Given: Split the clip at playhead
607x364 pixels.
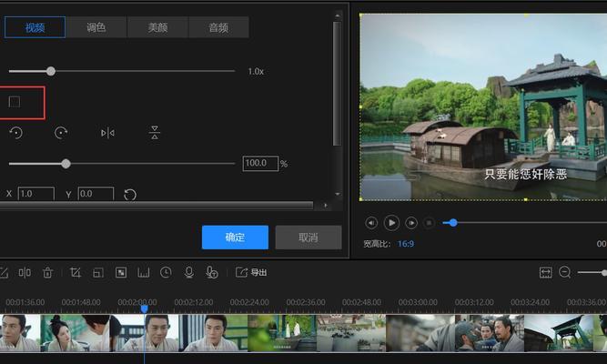Looking at the screenshot, I should point(25,273).
